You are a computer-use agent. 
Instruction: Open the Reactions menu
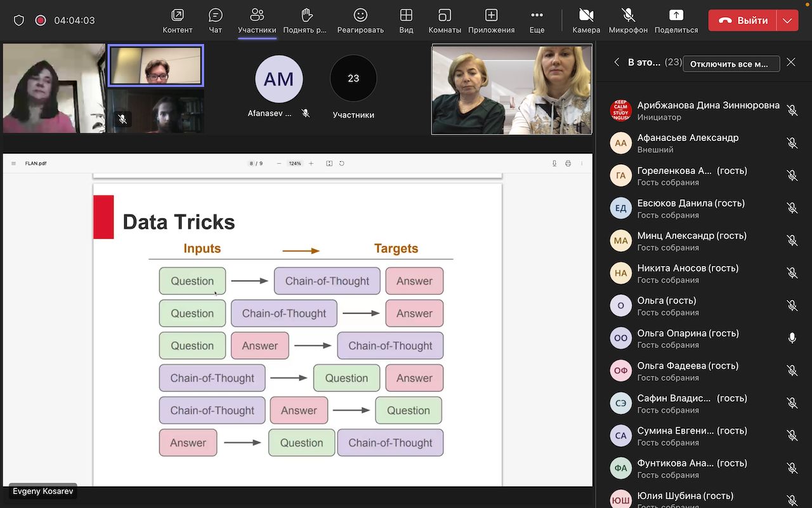(x=360, y=15)
